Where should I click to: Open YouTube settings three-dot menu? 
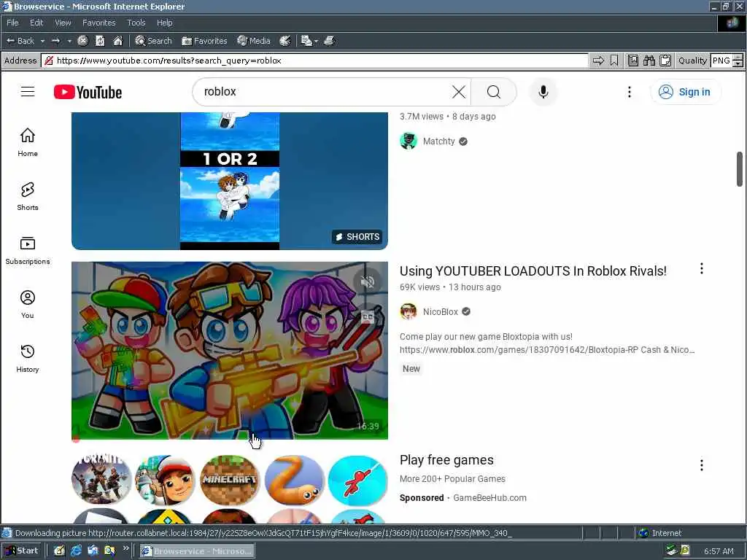click(630, 92)
